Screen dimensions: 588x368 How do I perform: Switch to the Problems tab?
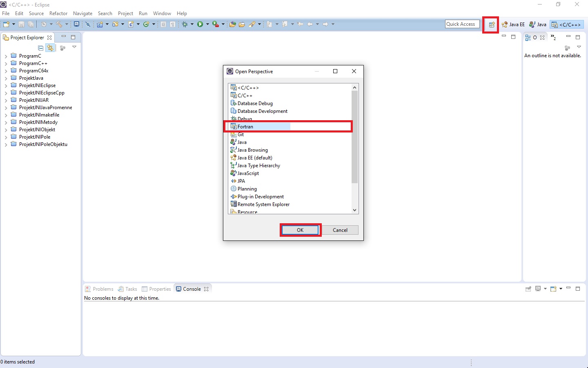point(99,289)
